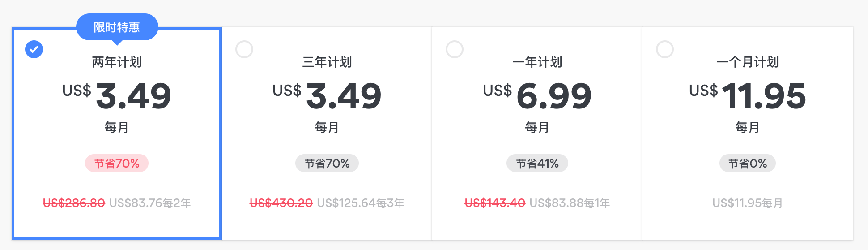Click the US$125.64每3年 total price
Image resolution: width=868 pixels, height=250 pixels.
click(361, 203)
